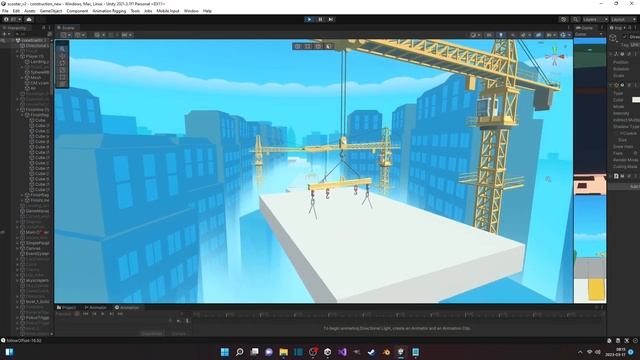640x360 pixels.
Task: Toggle the active checkbox of the Inspector object
Action: [625, 37]
